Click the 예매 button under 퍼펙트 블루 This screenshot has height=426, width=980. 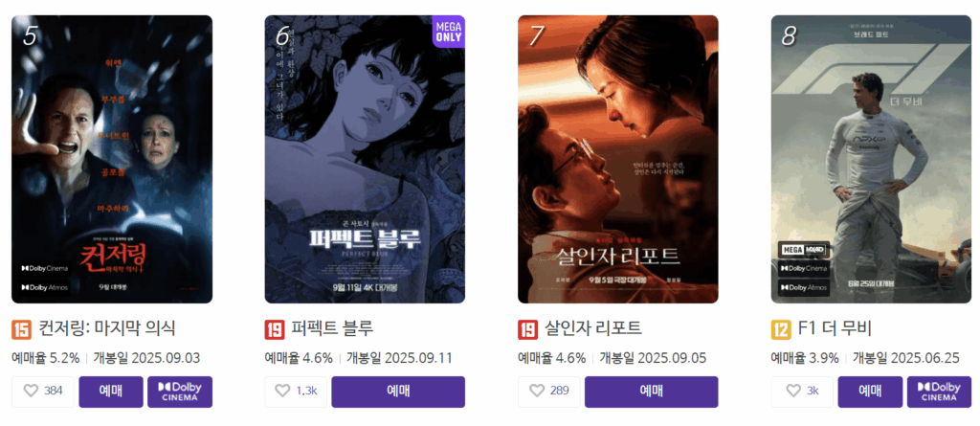click(398, 392)
